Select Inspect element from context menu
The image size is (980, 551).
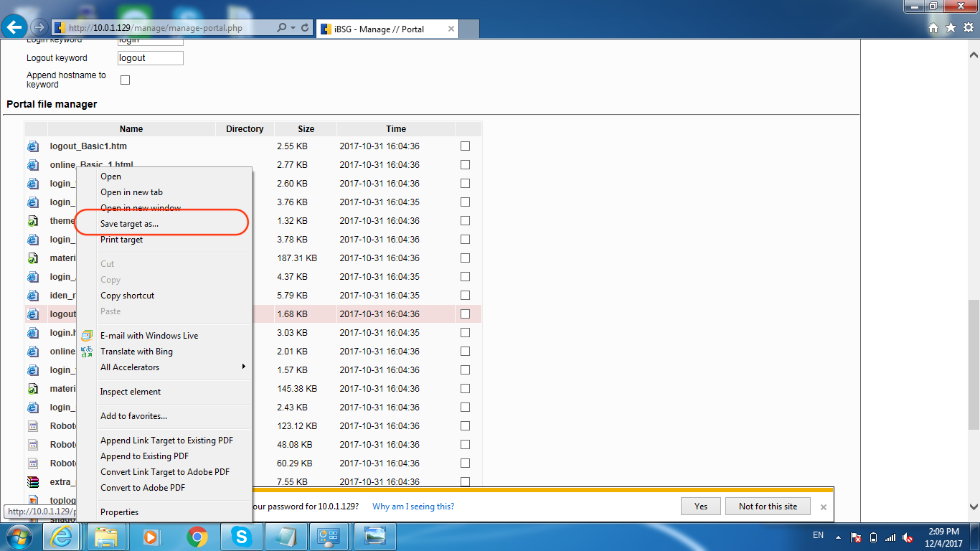point(131,392)
